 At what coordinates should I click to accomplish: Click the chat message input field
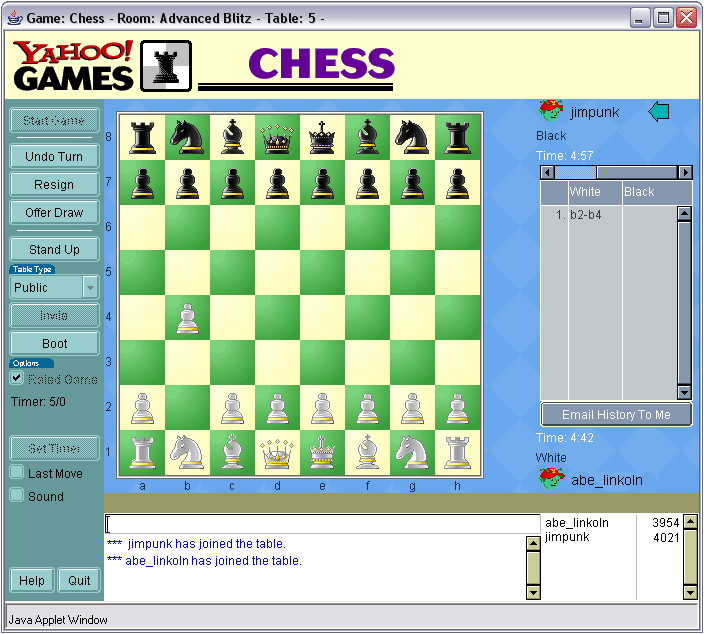(322, 524)
